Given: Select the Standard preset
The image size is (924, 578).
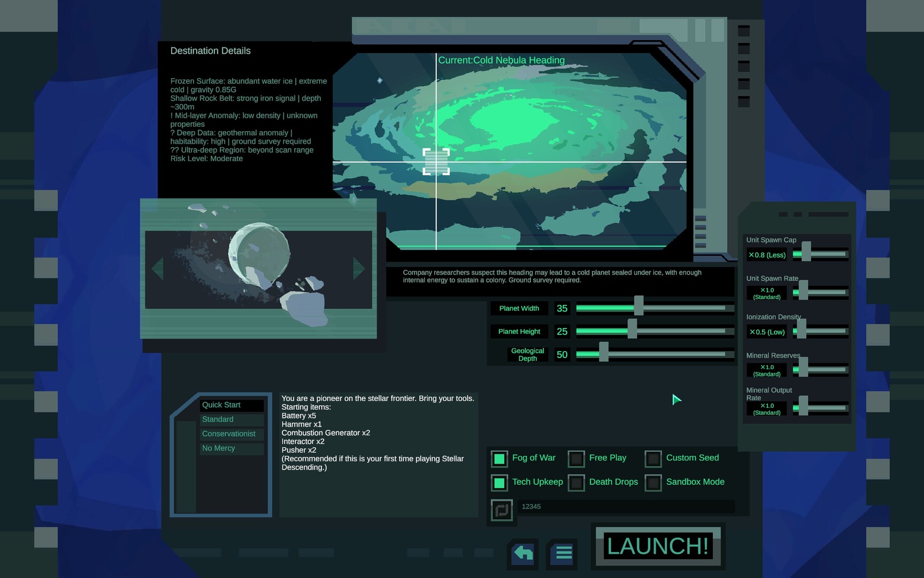Looking at the screenshot, I should click(232, 420).
